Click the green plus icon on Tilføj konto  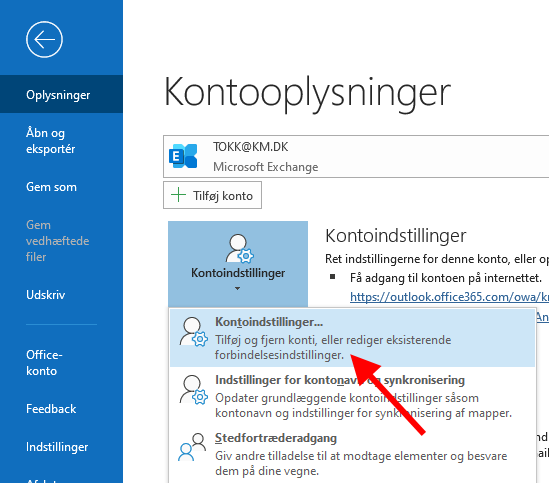[x=179, y=195]
